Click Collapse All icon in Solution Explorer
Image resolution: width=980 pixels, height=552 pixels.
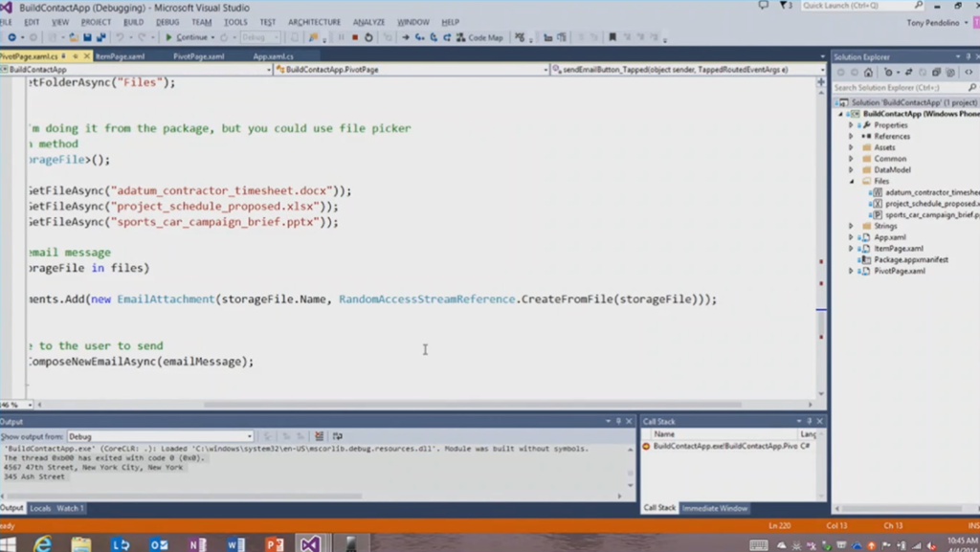936,73
